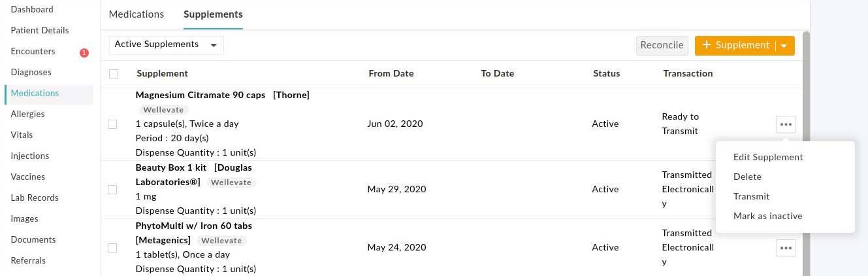Choose Mark as inactive option
Viewport: 868px width, 276px height.
(x=767, y=216)
